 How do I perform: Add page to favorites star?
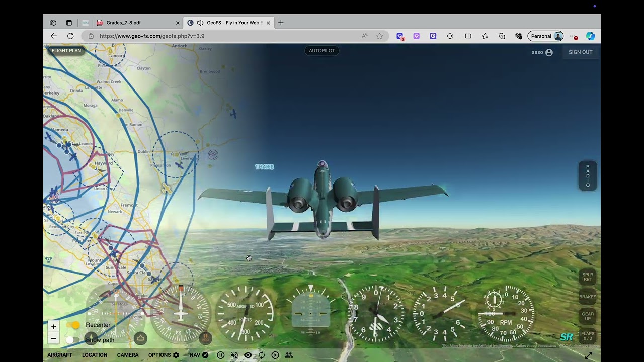click(380, 36)
